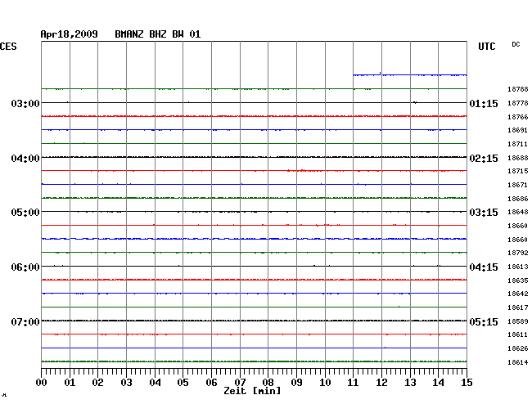This screenshot has height=404, width=532.
Task: Click the UTC time label '05:15'
Action: coord(484,321)
